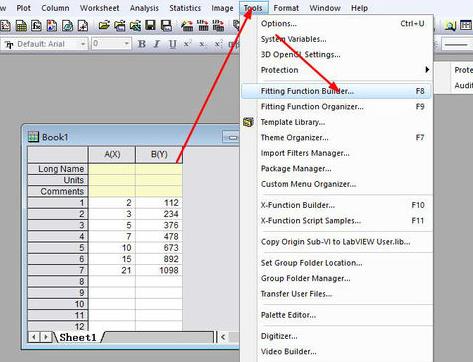Click the New Function (fx) toolbar icon
The width and height of the screenshot is (473, 362).
[x=36, y=26]
